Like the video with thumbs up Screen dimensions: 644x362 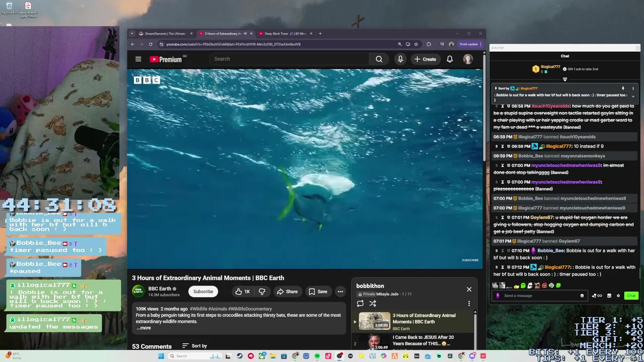pos(243,292)
